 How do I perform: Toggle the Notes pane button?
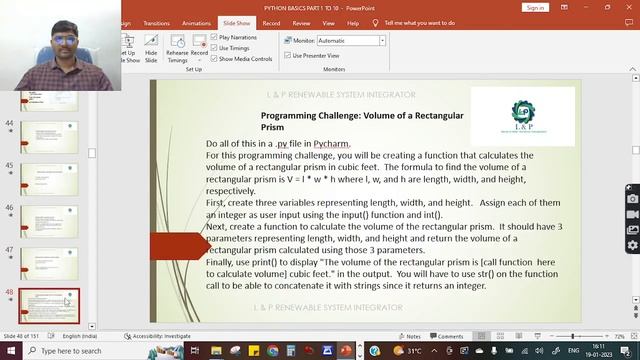click(409, 336)
